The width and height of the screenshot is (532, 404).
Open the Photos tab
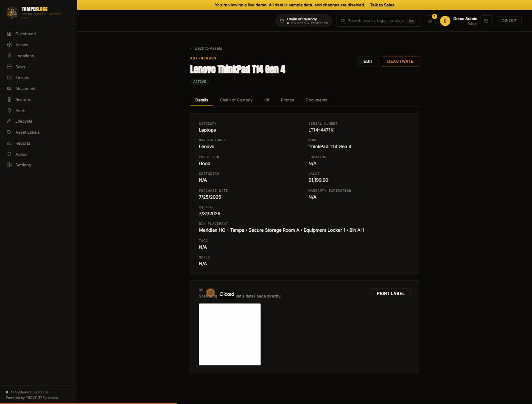(x=287, y=100)
